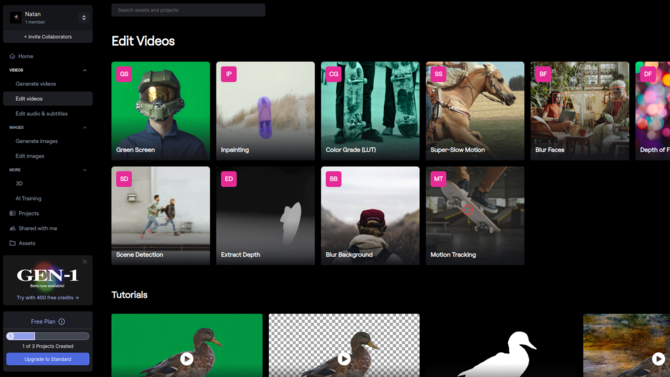Open the workspace switcher arrows
Screen dimensions: 670x377
point(84,18)
